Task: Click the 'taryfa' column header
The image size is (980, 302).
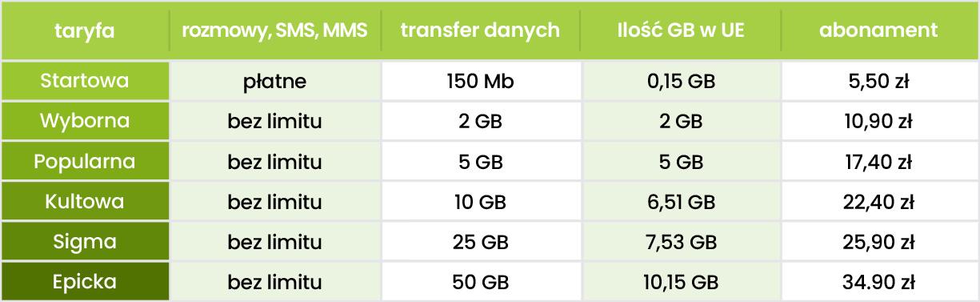Action: 85,32
